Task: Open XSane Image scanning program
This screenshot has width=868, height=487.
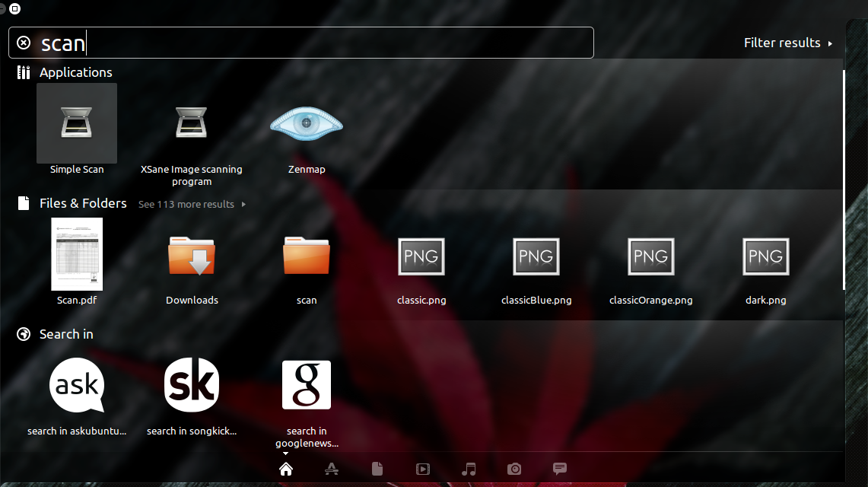Action: pyautogui.click(x=191, y=123)
